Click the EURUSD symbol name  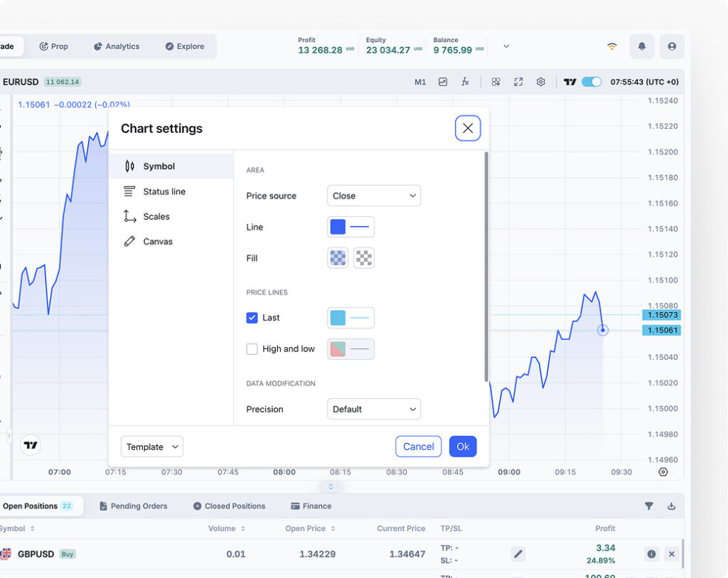click(21, 82)
